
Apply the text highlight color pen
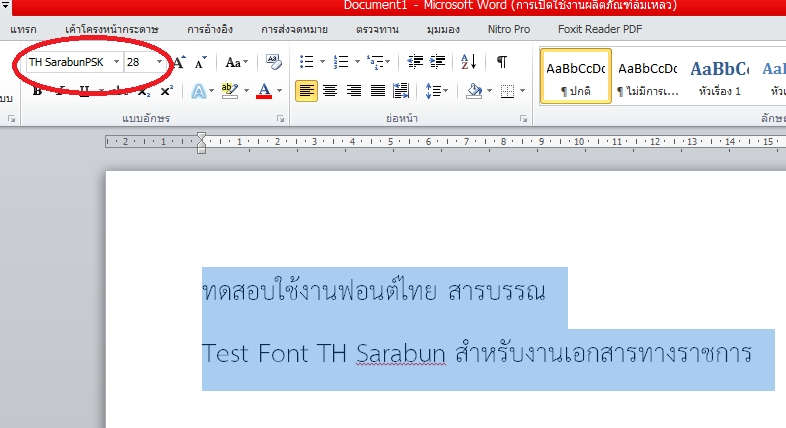point(230,91)
